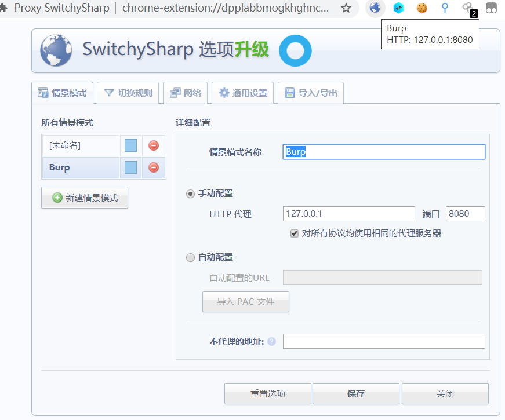Click the 自动配置的URL input field
Screen dimensions: 505x420
click(x=383, y=277)
